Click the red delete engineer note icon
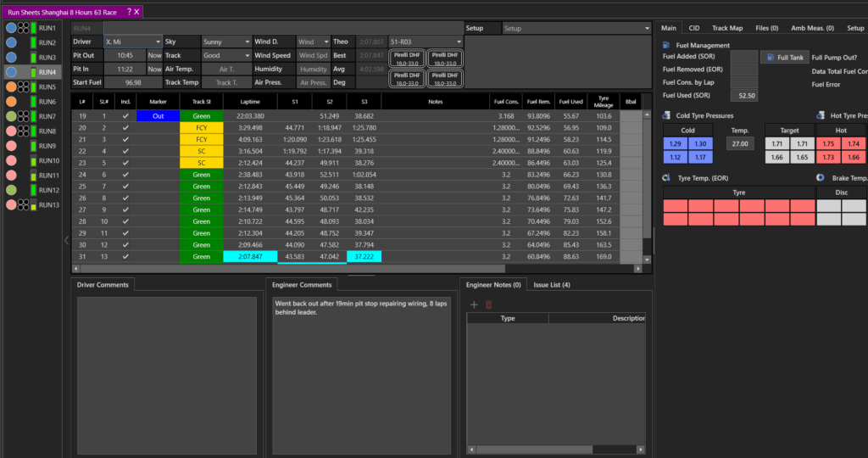868x458 pixels. 488,304
